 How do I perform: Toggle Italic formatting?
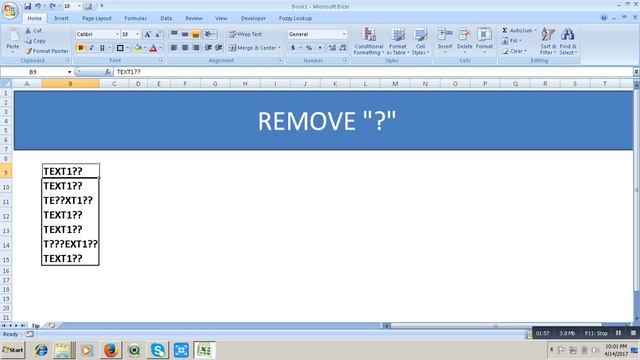coord(91,48)
